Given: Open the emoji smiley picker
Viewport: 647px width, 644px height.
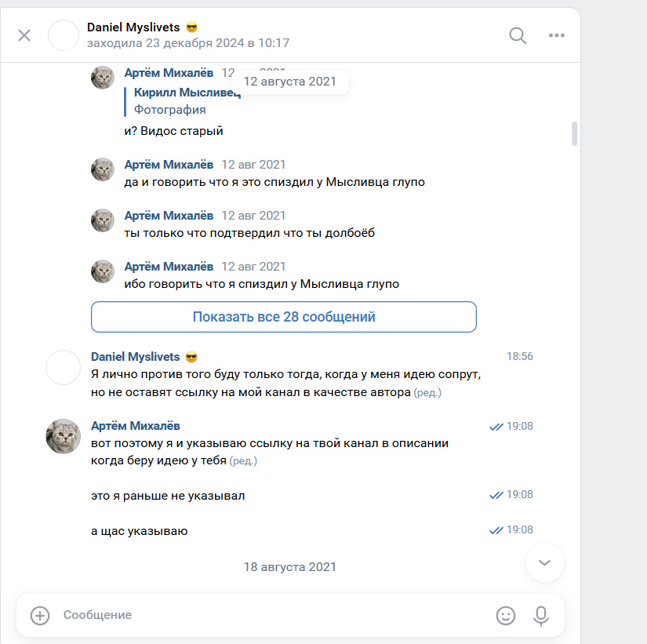Looking at the screenshot, I should pyautogui.click(x=506, y=616).
